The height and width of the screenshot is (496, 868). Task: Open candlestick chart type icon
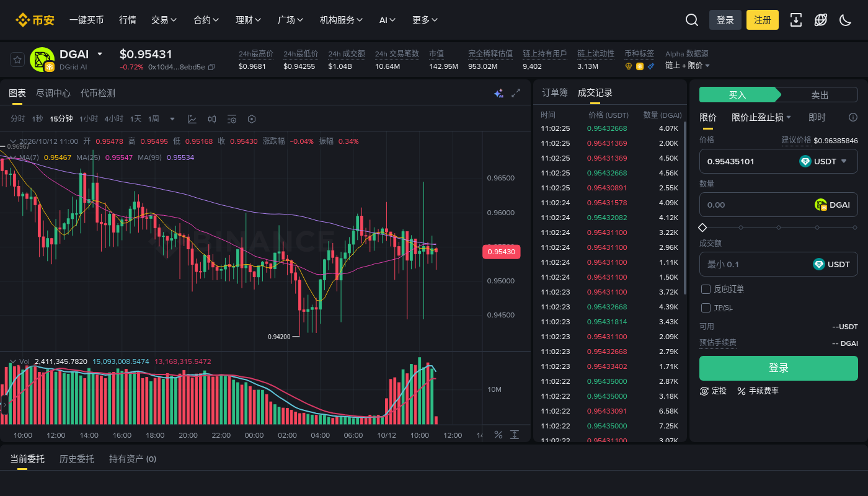click(212, 119)
